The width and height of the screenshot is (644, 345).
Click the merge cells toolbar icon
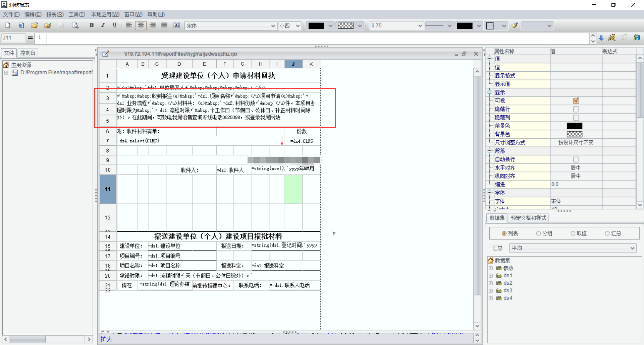tap(176, 25)
